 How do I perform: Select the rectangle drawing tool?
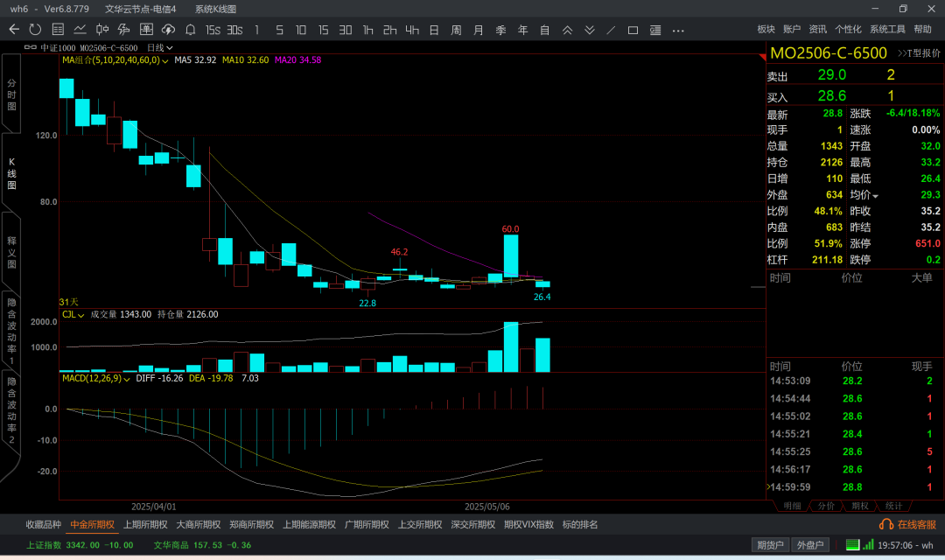point(633,30)
